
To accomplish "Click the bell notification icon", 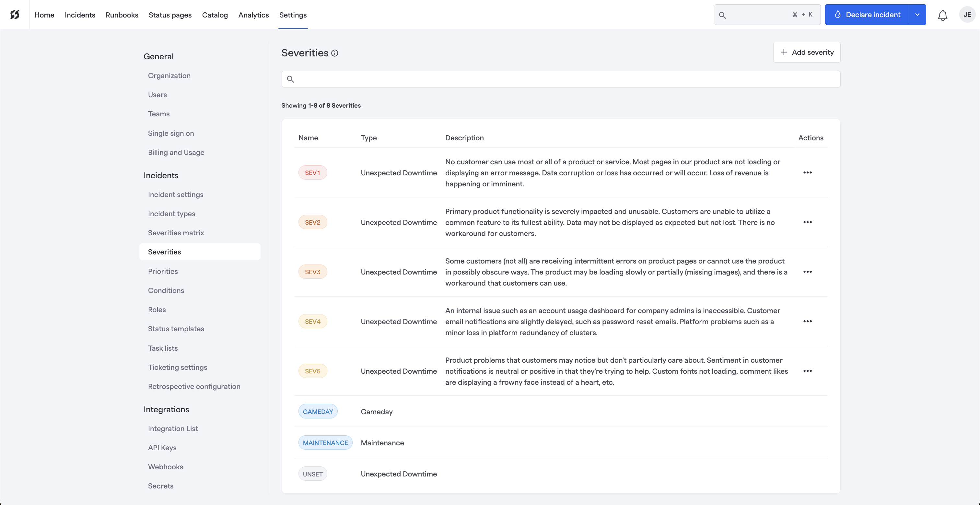I will pyautogui.click(x=942, y=14).
